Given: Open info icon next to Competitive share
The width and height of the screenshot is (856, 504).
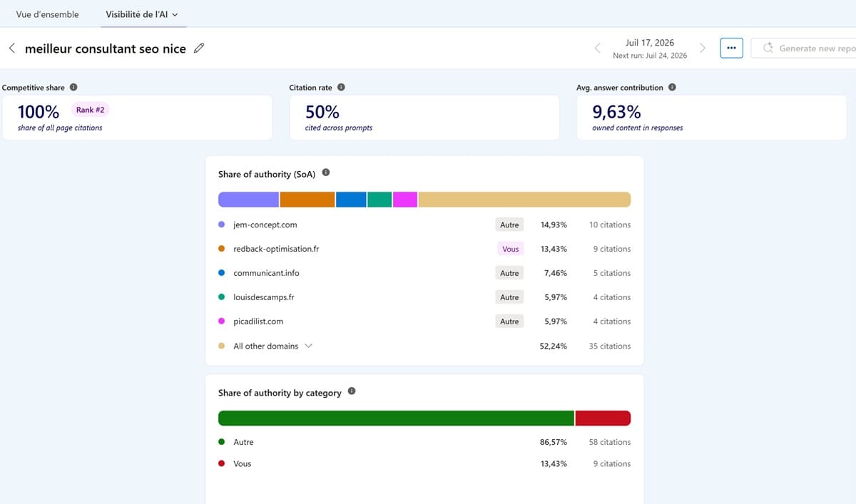Looking at the screenshot, I should (73, 88).
